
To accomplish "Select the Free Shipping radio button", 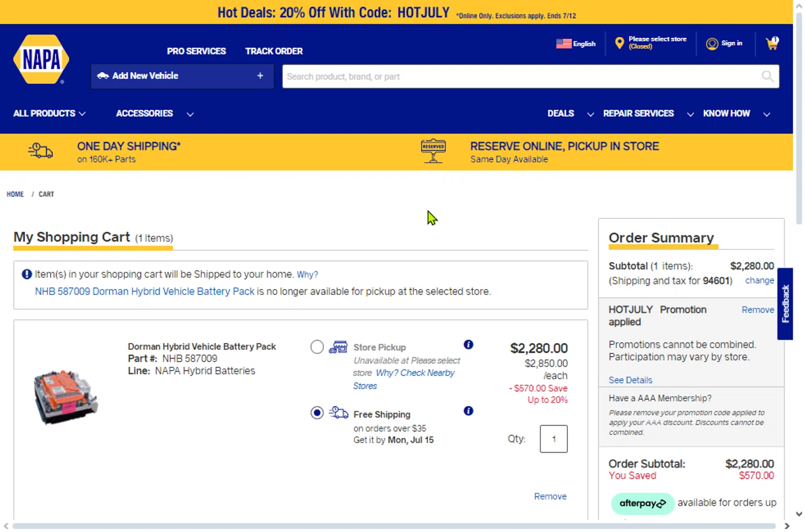I will click(x=317, y=413).
